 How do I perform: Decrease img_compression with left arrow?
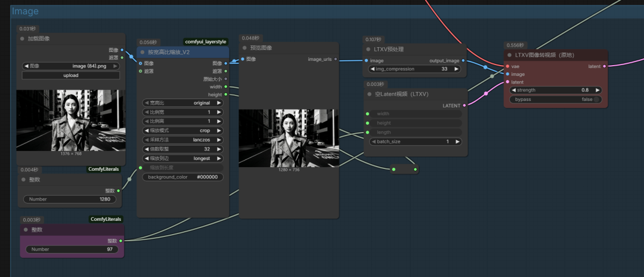coord(373,69)
